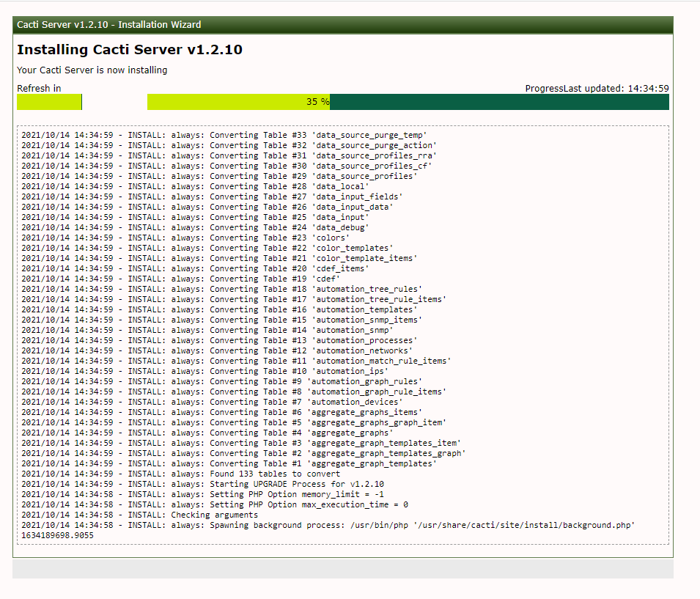
Task: Click the 'Installing Cacti Server v1.2.10' heading
Action: point(130,50)
